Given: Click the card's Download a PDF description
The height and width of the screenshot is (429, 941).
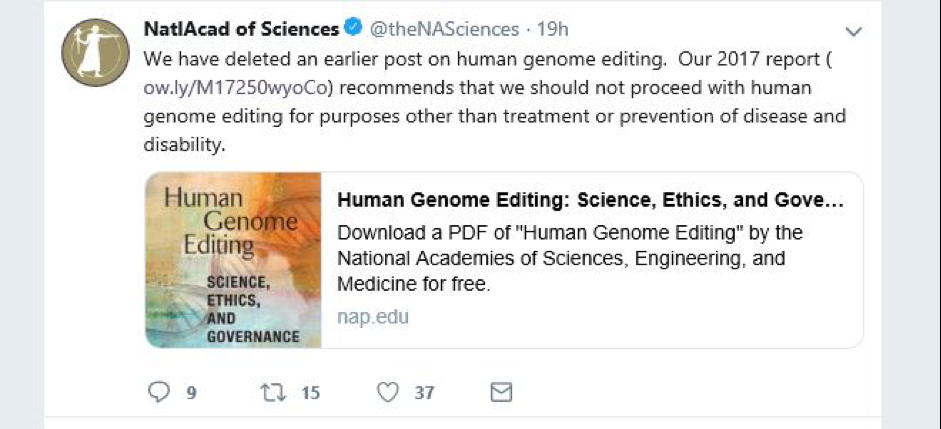Looking at the screenshot, I should (570, 258).
